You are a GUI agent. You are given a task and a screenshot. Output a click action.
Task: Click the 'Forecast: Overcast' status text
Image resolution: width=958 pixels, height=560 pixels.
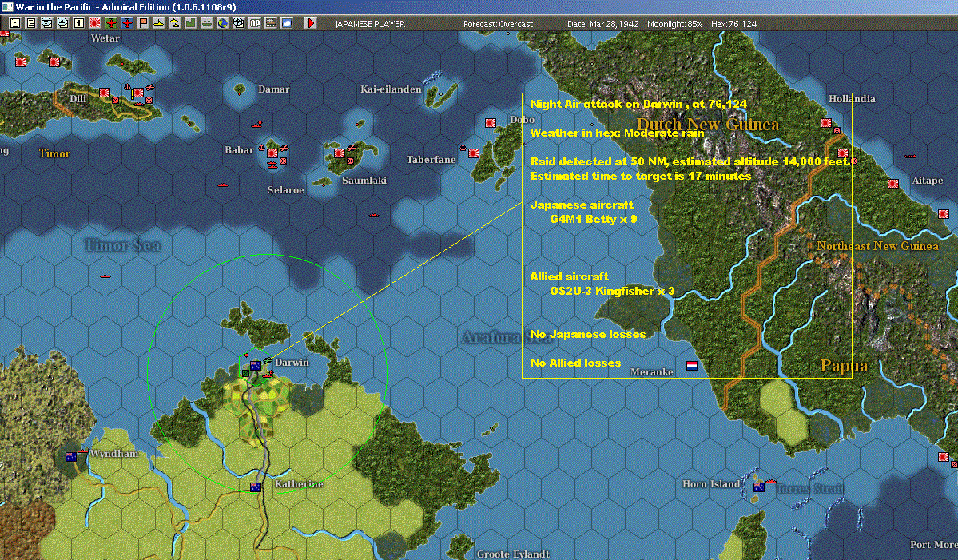[498, 24]
